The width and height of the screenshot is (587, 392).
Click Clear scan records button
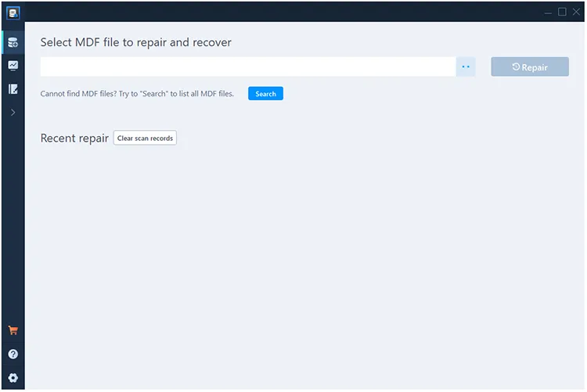click(145, 138)
